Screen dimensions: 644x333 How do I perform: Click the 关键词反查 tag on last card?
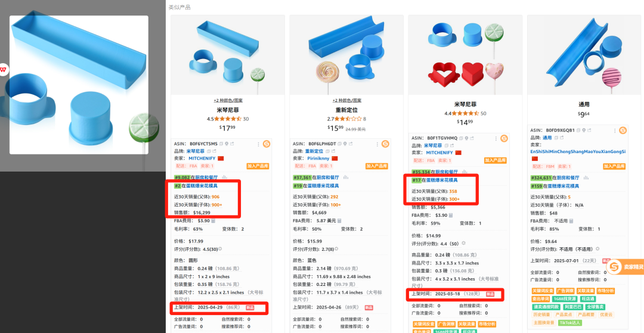[542, 291]
